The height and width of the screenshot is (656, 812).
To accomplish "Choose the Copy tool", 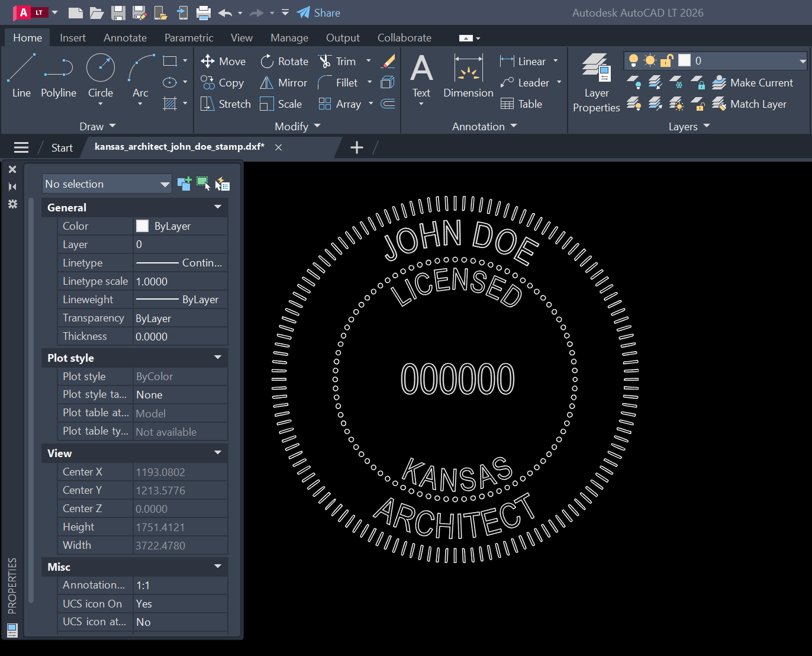I will pos(223,83).
